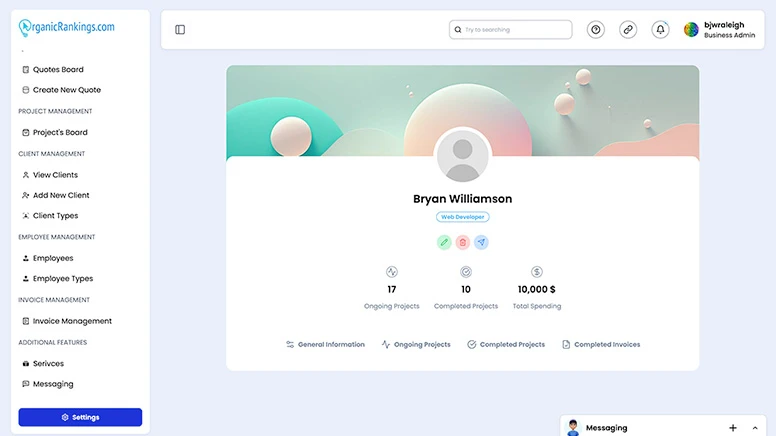The image size is (776, 436).
Task: Click the name Bryan Williamson
Action: click(463, 199)
